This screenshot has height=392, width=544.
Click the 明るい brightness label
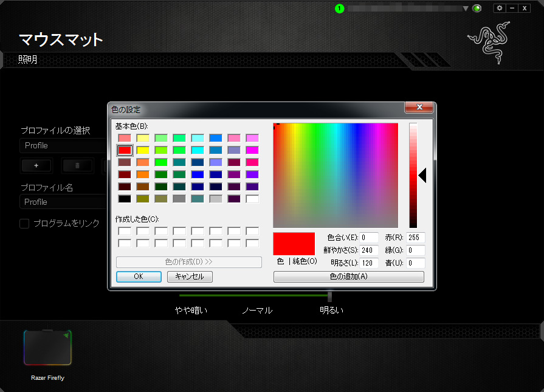[332, 310]
